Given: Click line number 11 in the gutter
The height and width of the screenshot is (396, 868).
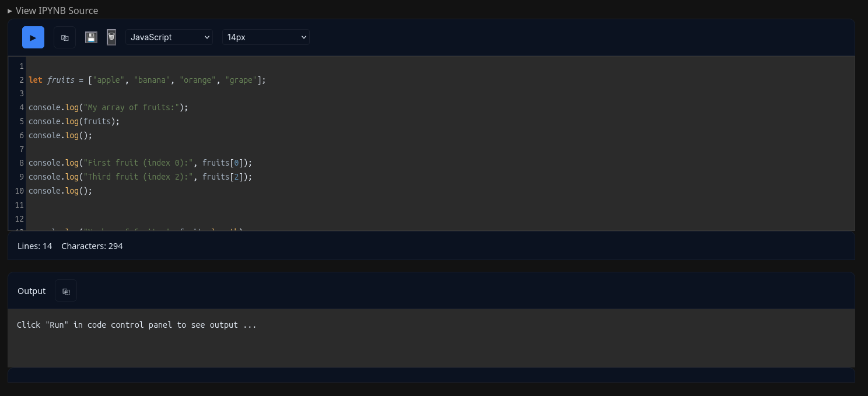Looking at the screenshot, I should tap(19, 205).
